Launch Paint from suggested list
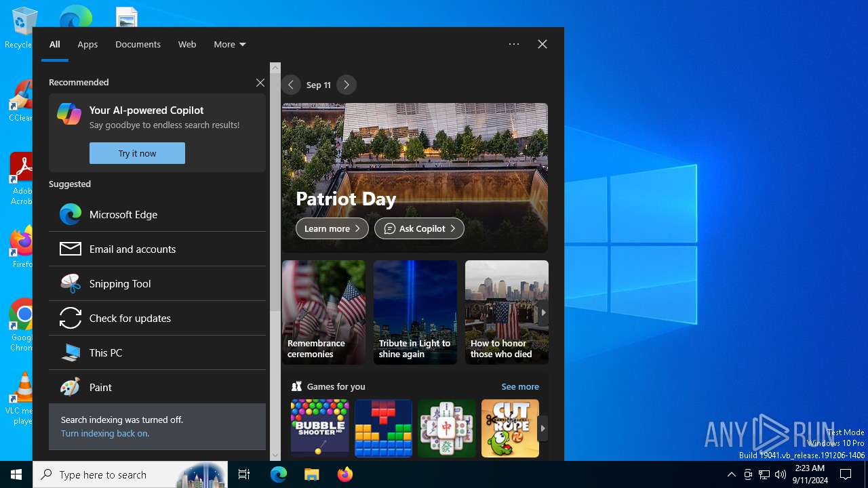 tap(157, 387)
